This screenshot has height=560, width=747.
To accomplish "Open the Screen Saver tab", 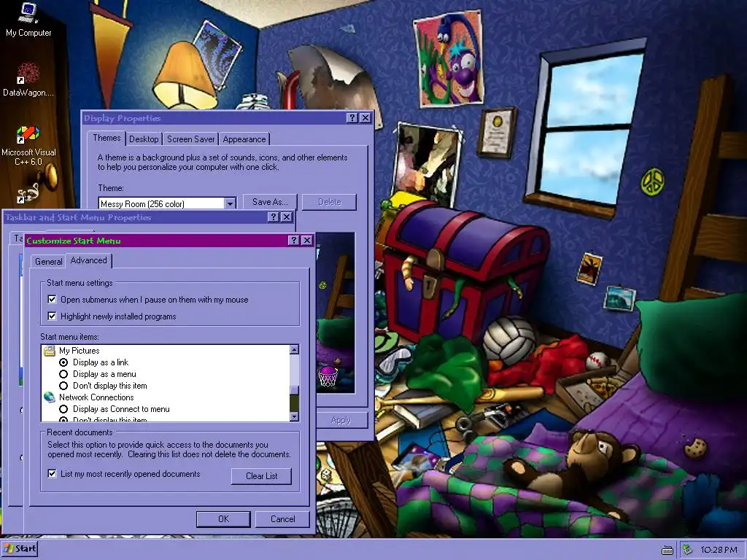I will (190, 139).
